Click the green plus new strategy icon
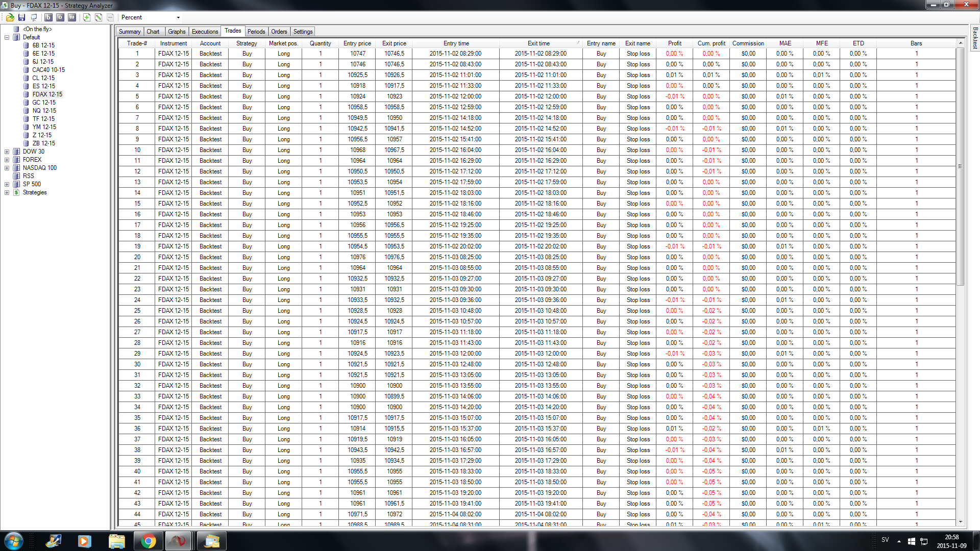This screenshot has width=980, height=551. 87,17
